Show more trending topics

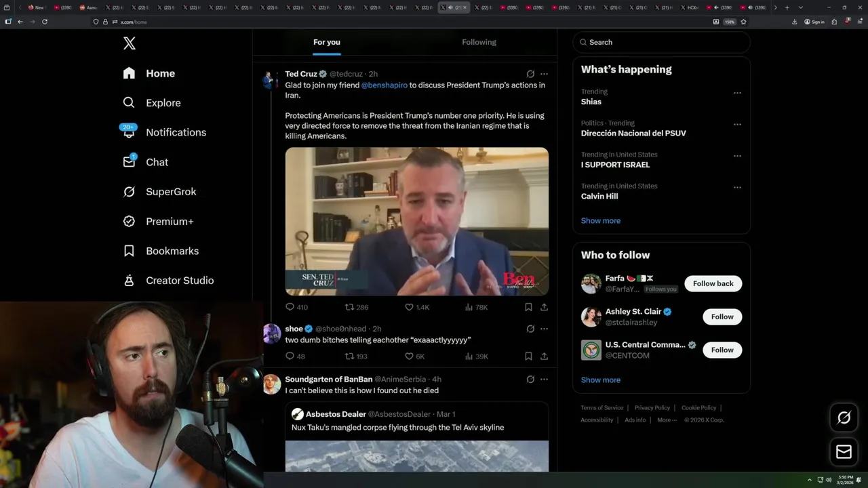pyautogui.click(x=601, y=221)
